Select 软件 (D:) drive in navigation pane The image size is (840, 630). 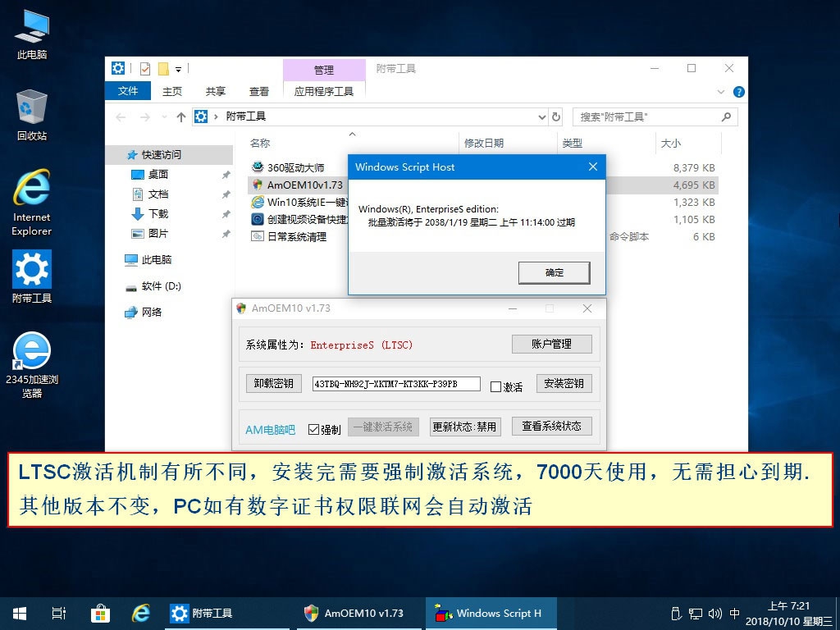point(161,286)
